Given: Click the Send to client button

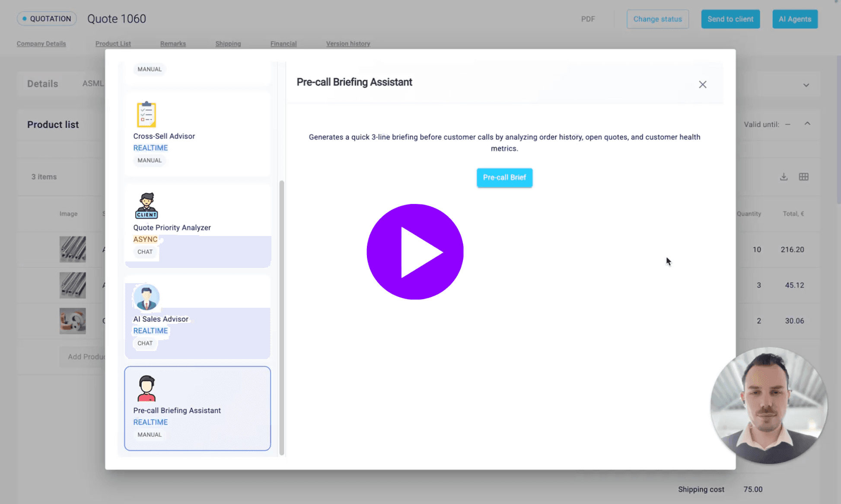Looking at the screenshot, I should (730, 19).
